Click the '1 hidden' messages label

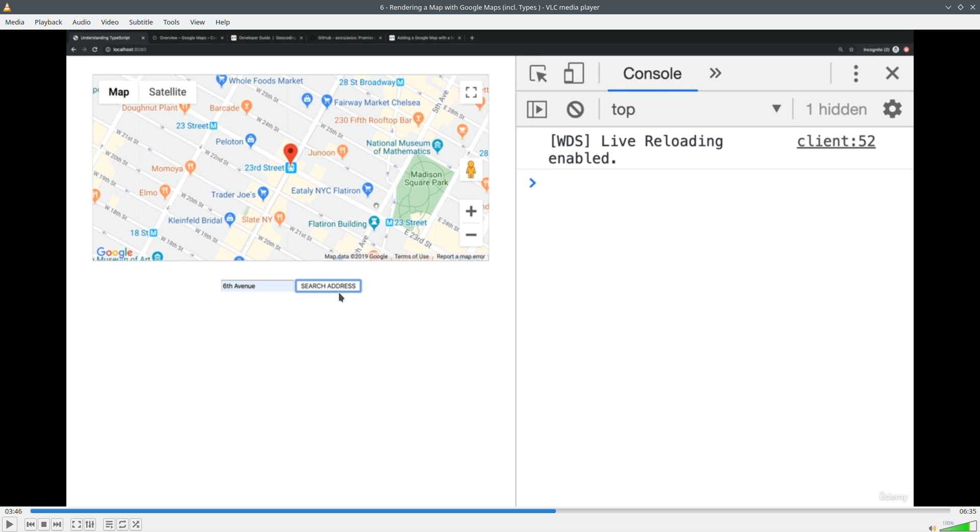[x=836, y=109]
